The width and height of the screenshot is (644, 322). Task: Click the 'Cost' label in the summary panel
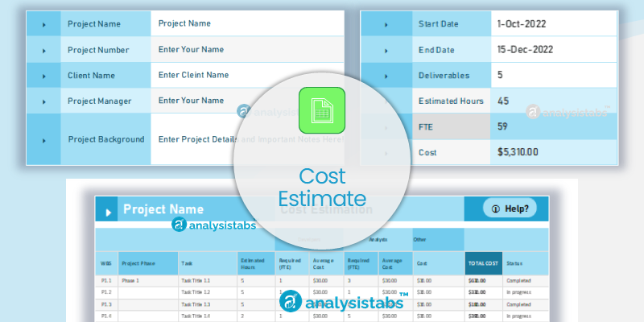coord(427,152)
